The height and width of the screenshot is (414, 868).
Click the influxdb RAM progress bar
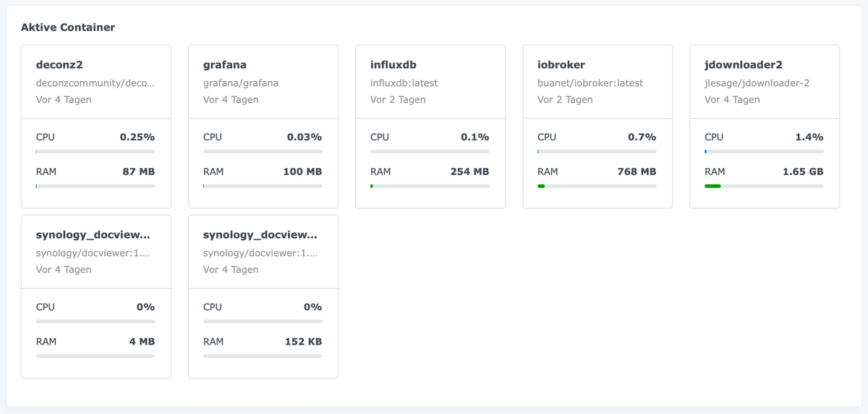point(430,186)
